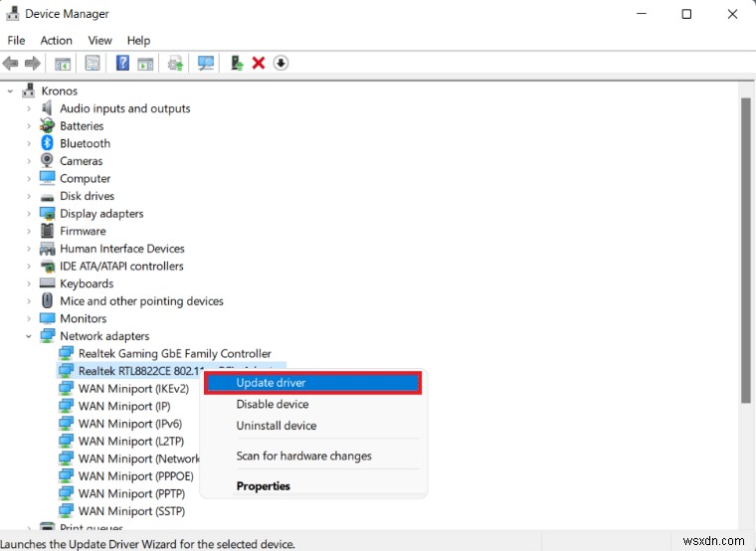Open Properties from the context menu
756x551 pixels.
313,486
